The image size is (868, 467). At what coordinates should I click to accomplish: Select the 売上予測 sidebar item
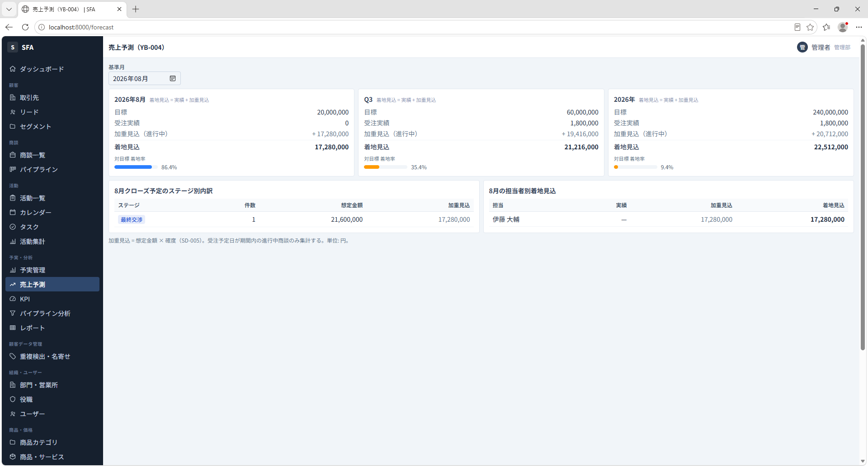coord(52,284)
